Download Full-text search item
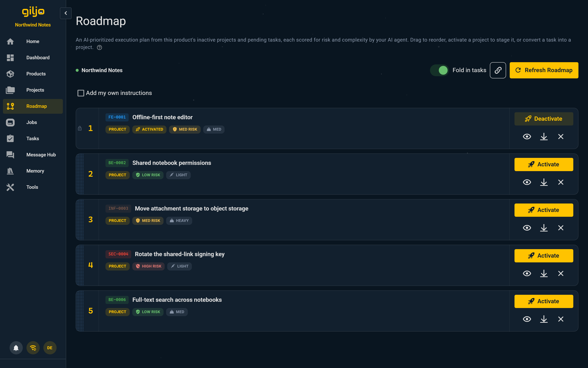The image size is (588, 368). pos(544,319)
